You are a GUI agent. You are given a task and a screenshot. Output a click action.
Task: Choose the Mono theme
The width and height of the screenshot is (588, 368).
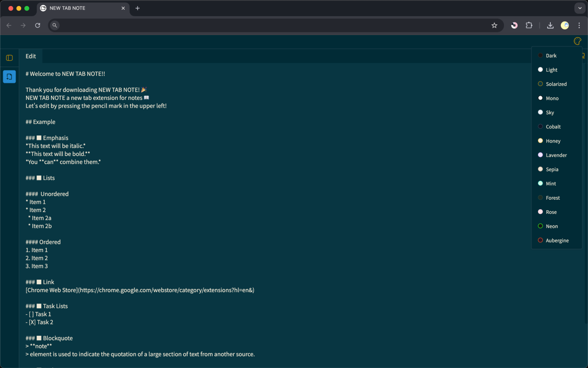pos(557,98)
